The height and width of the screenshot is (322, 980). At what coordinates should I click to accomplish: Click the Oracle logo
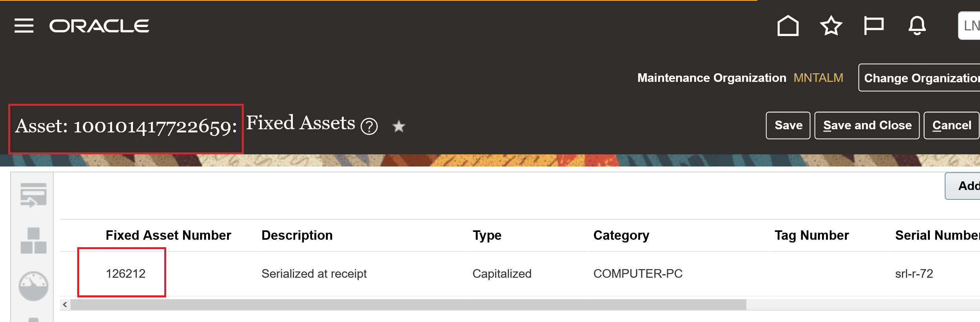(x=99, y=26)
